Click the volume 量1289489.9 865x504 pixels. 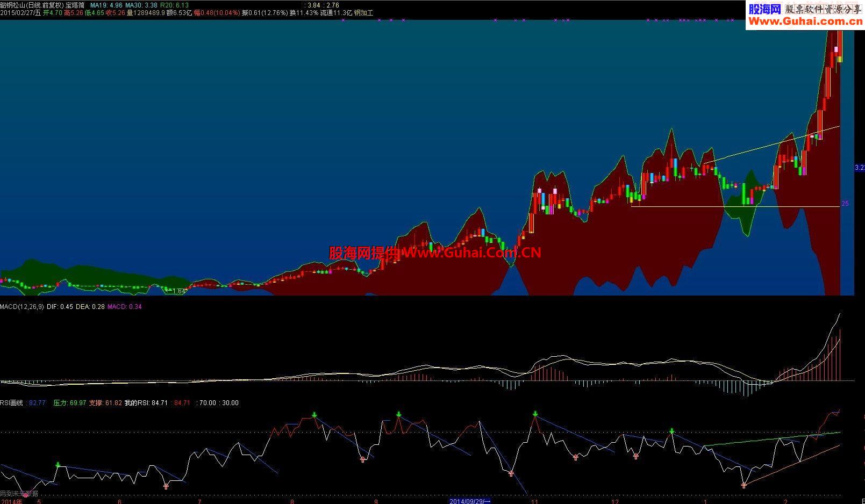click(146, 13)
